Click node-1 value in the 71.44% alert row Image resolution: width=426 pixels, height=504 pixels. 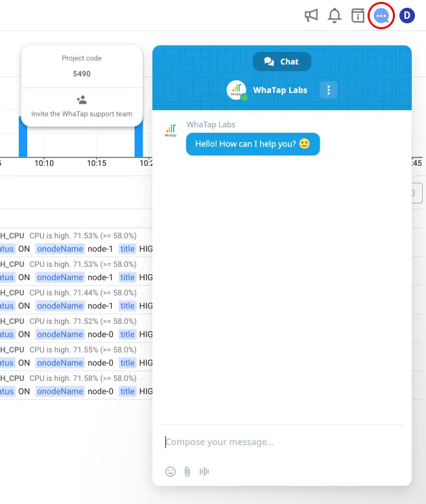[x=101, y=306]
